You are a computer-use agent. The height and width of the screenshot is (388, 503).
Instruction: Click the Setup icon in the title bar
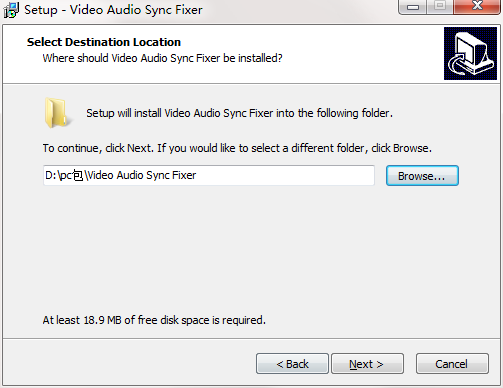pos(11,10)
